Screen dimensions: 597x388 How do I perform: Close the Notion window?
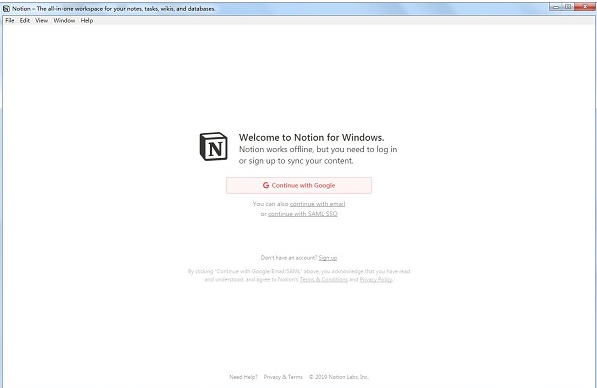[x=584, y=6]
